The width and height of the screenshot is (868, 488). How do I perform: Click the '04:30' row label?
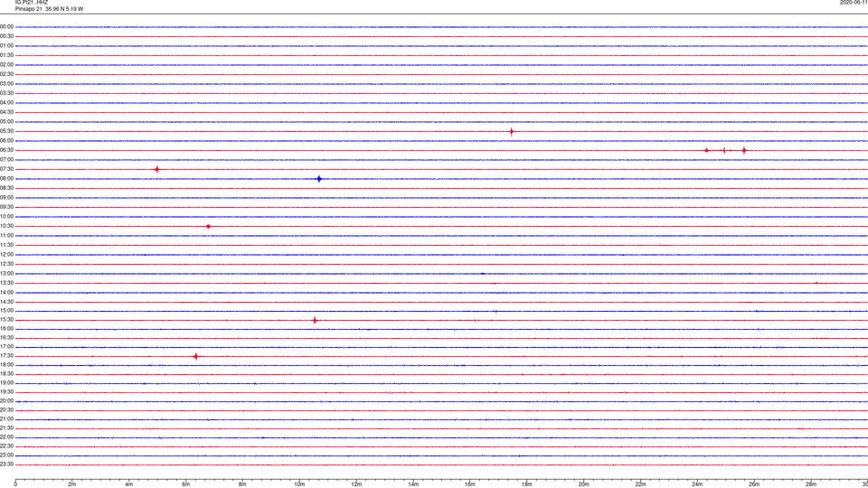tap(6, 112)
